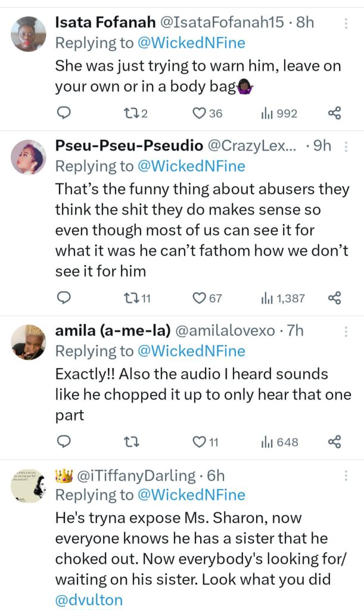The width and height of the screenshot is (364, 610).
Task: Open more options on iTiffanyDarling's tweet
Action: 346,477
